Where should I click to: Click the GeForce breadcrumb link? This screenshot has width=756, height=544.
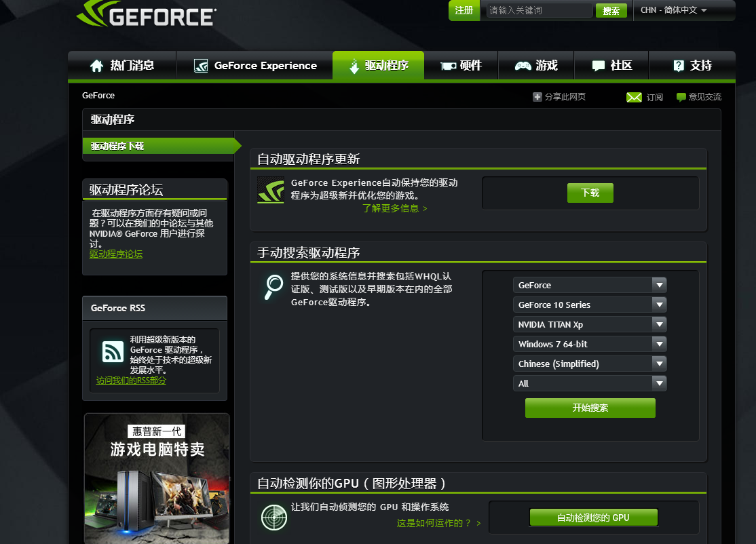tap(98, 96)
